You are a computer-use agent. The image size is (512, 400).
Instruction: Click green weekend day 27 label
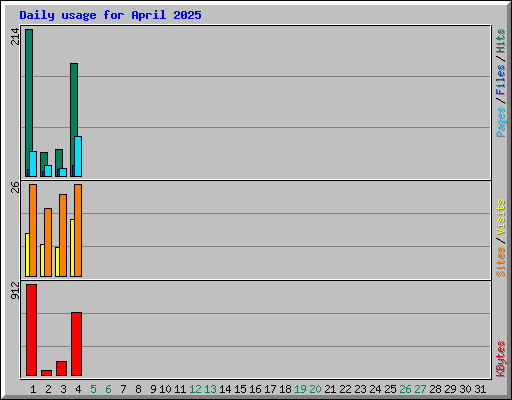pos(420,389)
